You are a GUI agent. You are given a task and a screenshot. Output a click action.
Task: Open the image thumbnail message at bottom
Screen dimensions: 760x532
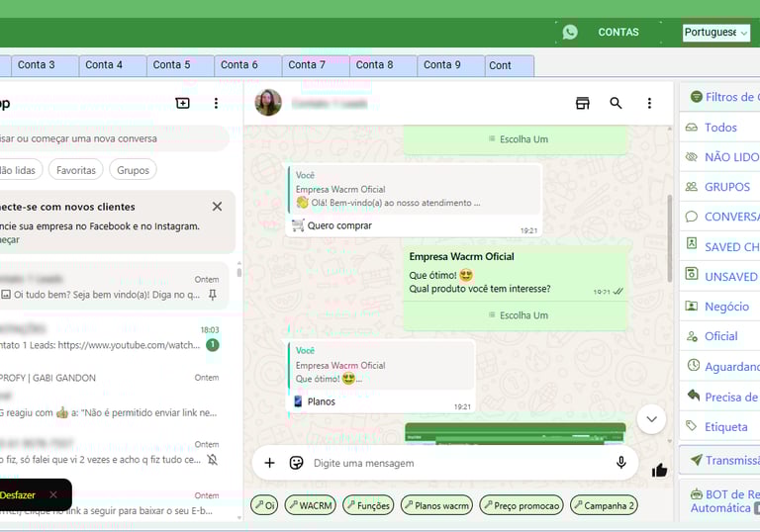point(516,433)
